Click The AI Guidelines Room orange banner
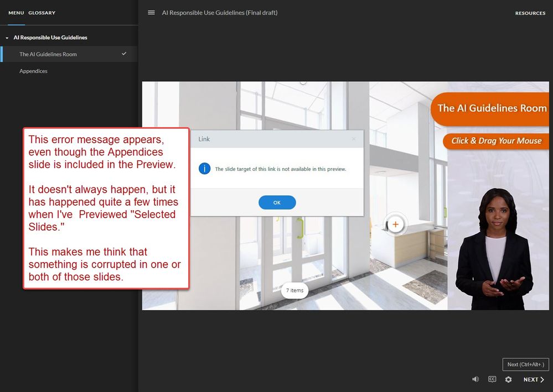 pos(490,108)
